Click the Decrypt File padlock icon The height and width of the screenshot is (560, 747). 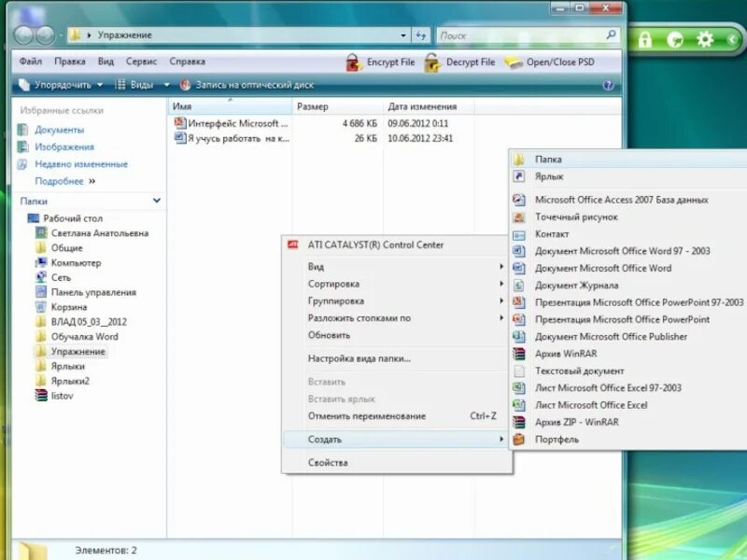coord(432,63)
